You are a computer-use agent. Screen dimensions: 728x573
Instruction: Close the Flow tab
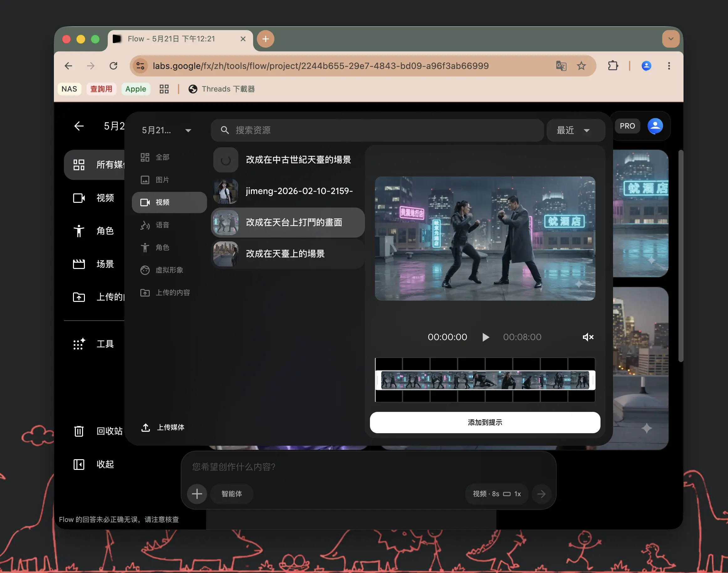[x=243, y=39]
